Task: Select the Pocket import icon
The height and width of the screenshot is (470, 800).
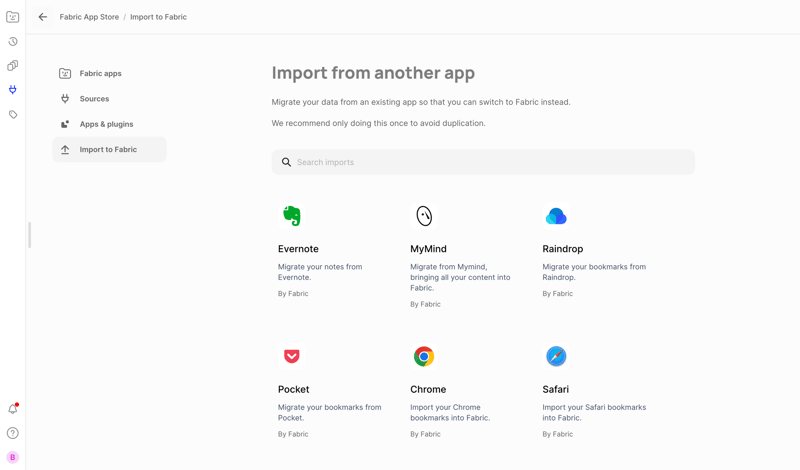Action: pos(291,356)
